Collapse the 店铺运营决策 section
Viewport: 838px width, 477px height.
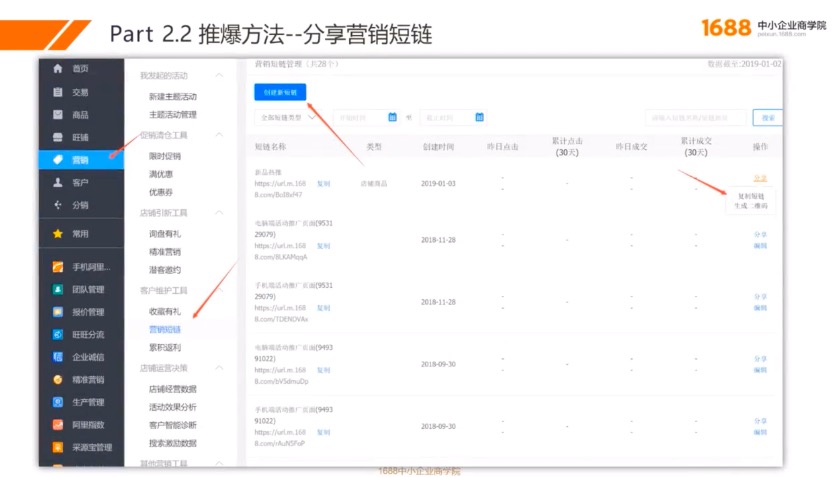coord(219,368)
